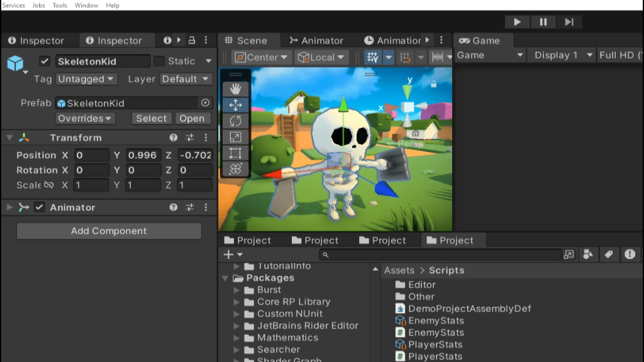Click the prefab Select button
The height and width of the screenshot is (362, 644).
(151, 118)
